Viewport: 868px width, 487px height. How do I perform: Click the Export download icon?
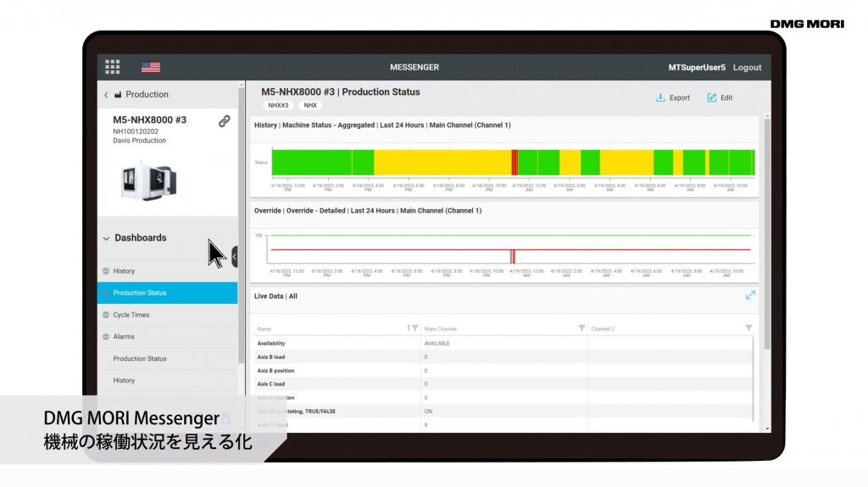(x=660, y=97)
